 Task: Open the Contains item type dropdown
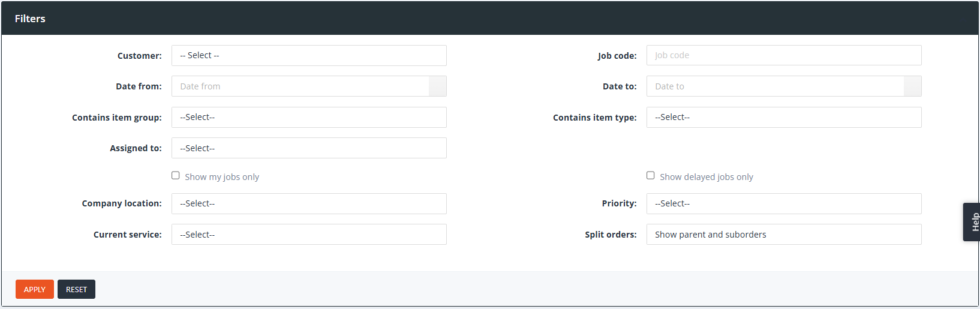(783, 118)
